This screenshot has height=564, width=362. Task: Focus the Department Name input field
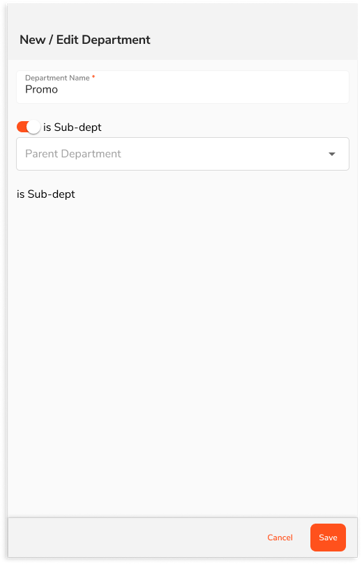tap(183, 87)
